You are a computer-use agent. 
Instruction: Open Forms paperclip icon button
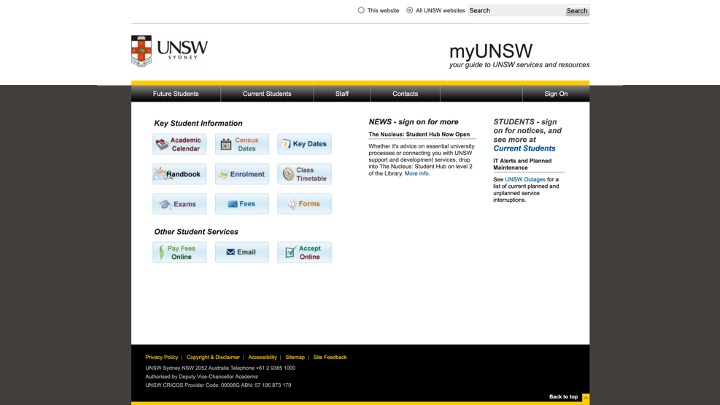[304, 204]
